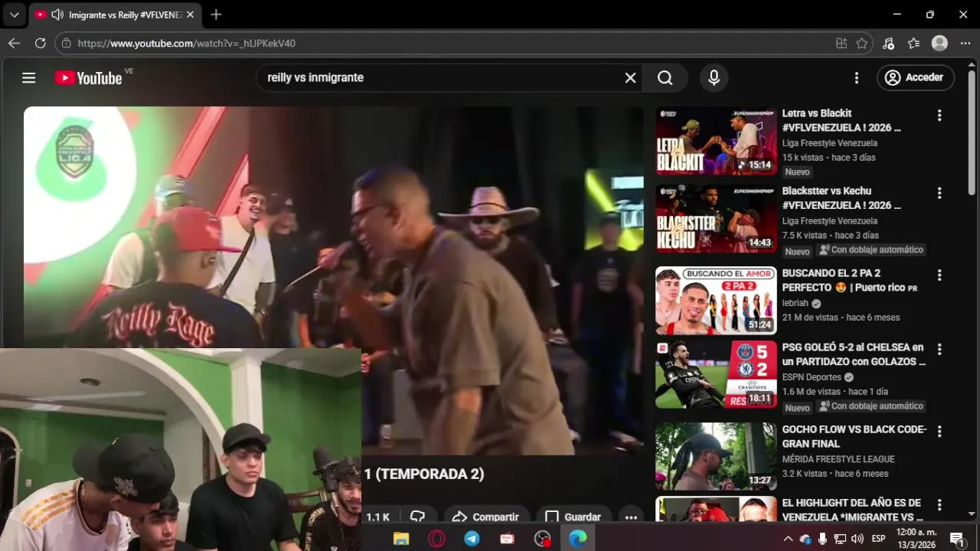
Task: Dislike the video
Action: pyautogui.click(x=417, y=517)
